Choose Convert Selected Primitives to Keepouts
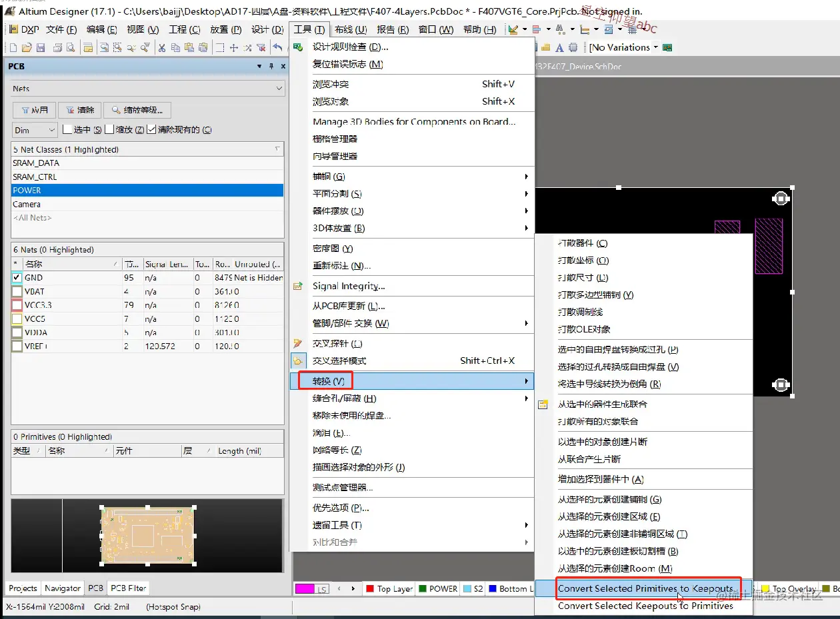This screenshot has width=840, height=619. coord(645,588)
